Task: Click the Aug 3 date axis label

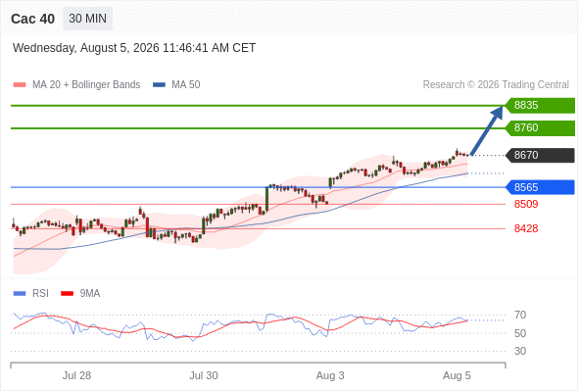Action: (330, 375)
